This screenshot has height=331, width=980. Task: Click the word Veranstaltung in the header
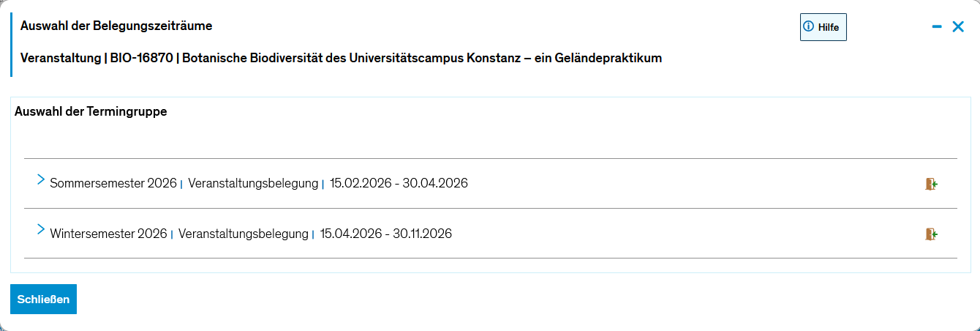[60, 58]
